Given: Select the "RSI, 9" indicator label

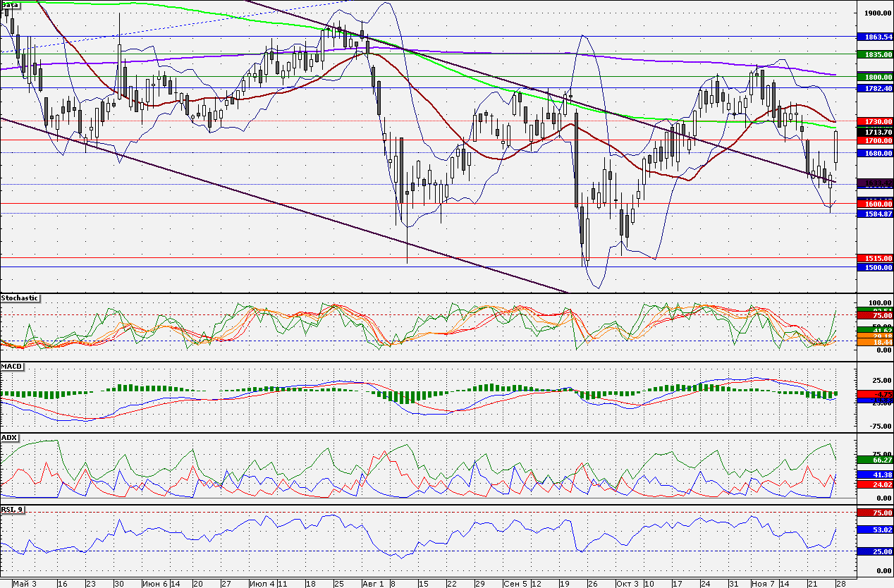Looking at the screenshot, I should click(x=13, y=509).
